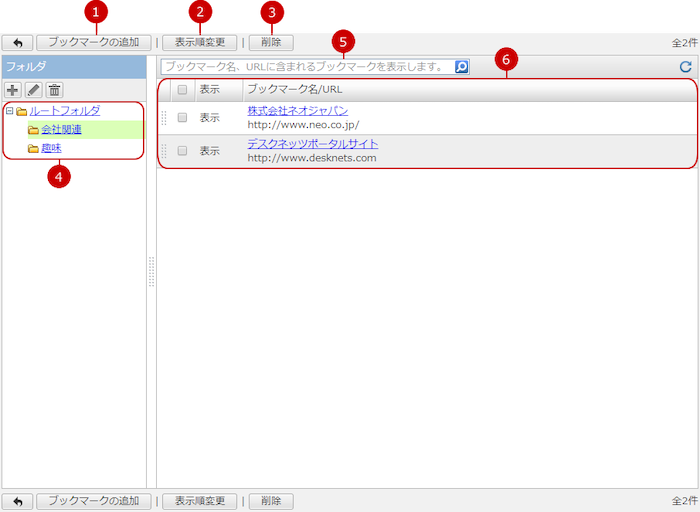Open the 趣味 folder
The image size is (700, 512).
pos(51,148)
